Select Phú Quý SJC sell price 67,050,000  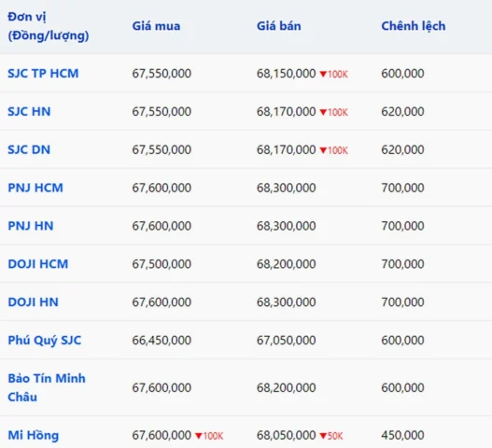coord(287,341)
